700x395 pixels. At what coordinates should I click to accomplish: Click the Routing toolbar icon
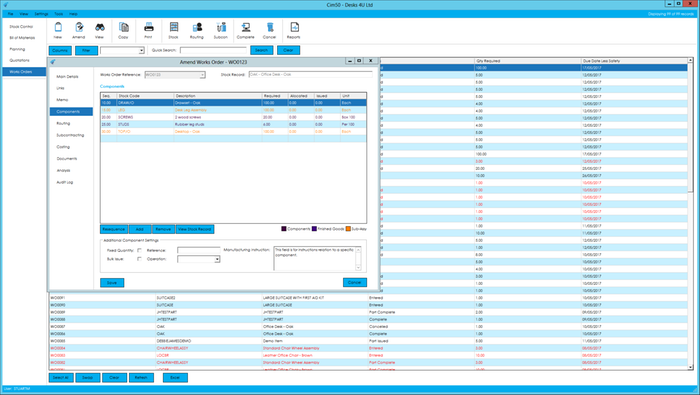197,28
